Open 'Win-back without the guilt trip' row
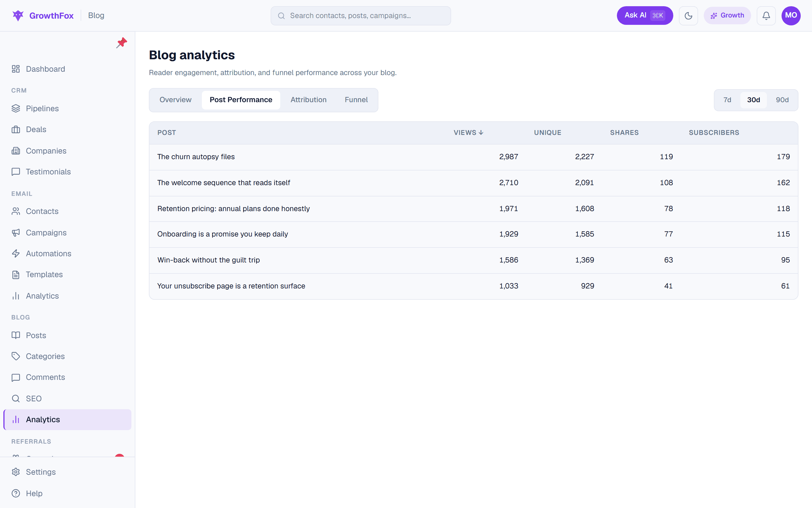 [473, 260]
